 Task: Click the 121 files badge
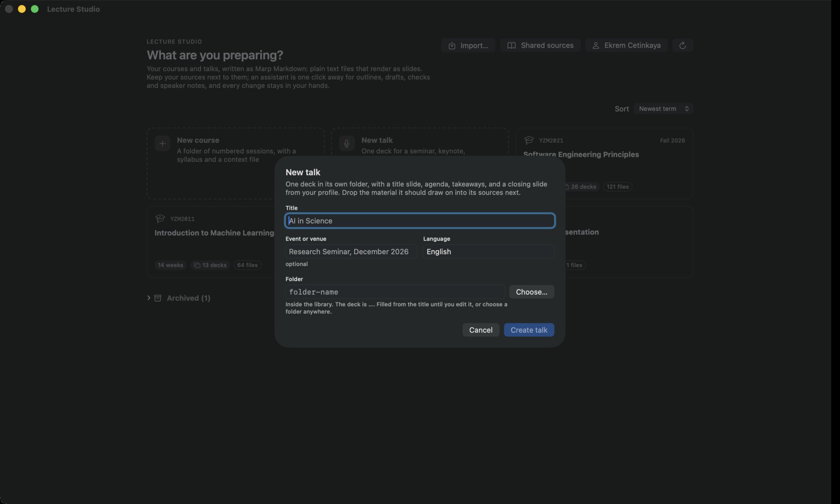pos(618,186)
